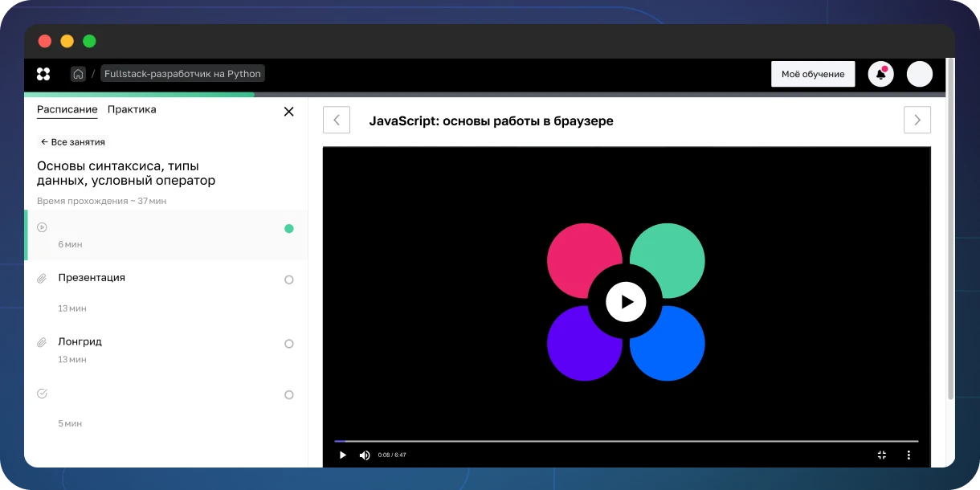The height and width of the screenshot is (490, 980).
Task: Mark Презентация item as completed
Action: 289,280
